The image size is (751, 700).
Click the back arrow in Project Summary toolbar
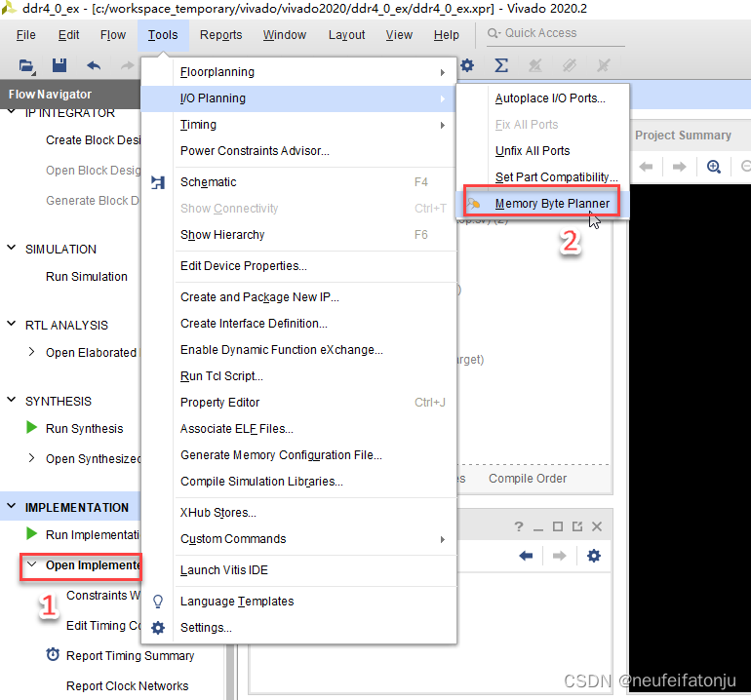click(x=646, y=167)
